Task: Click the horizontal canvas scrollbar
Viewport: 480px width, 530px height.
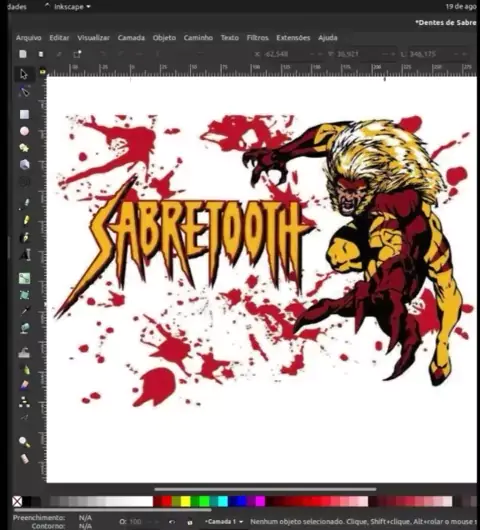Action: tap(265, 489)
